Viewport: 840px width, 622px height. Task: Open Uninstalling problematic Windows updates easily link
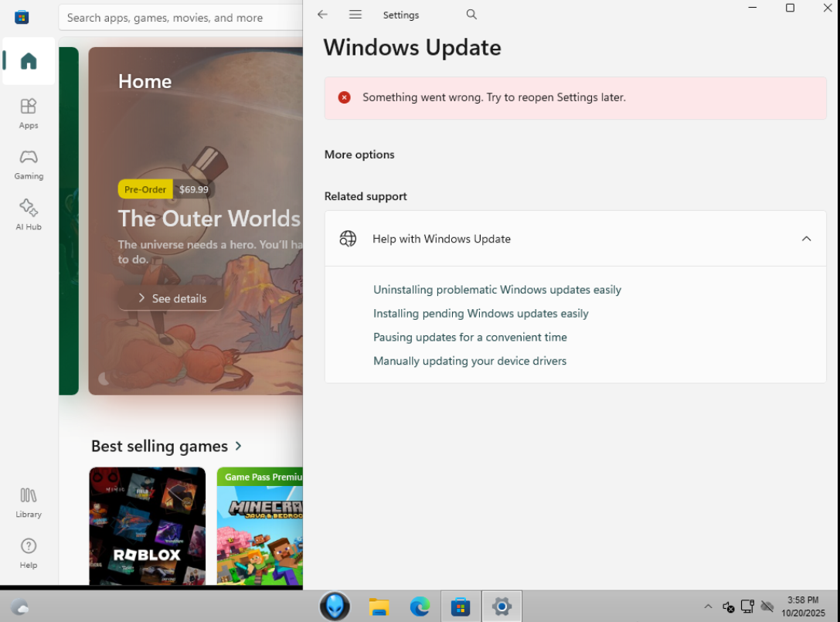click(497, 290)
